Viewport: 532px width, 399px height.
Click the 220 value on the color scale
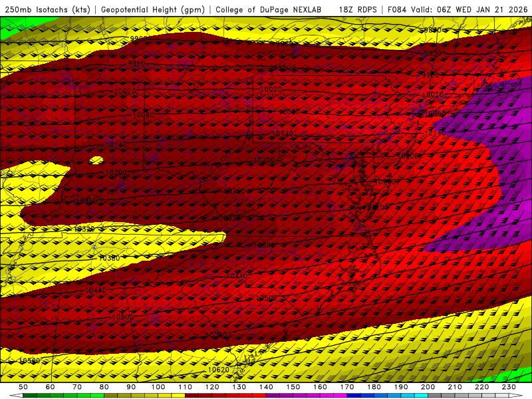click(x=481, y=387)
